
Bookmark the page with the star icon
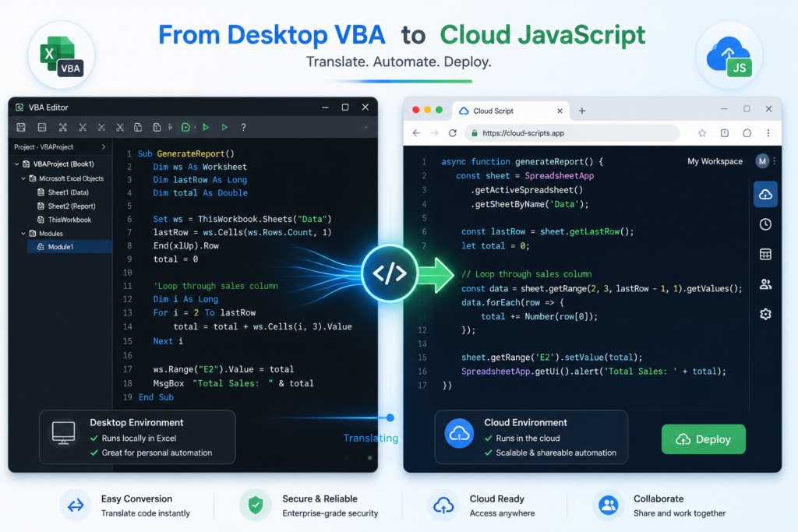pyautogui.click(x=702, y=133)
